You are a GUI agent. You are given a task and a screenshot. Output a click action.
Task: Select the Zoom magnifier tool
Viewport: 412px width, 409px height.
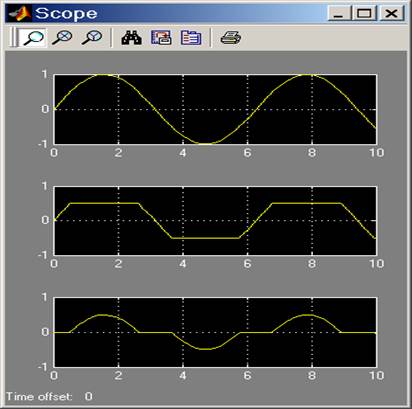tap(32, 37)
